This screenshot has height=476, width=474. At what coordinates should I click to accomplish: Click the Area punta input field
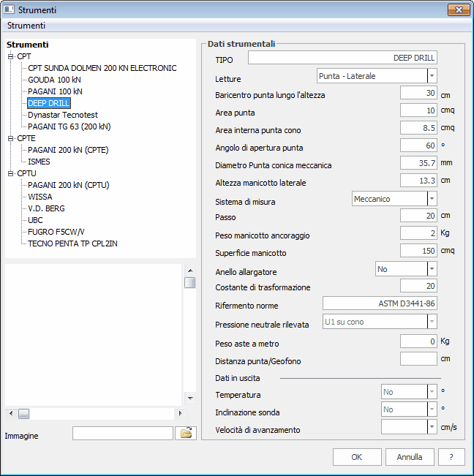(418, 110)
